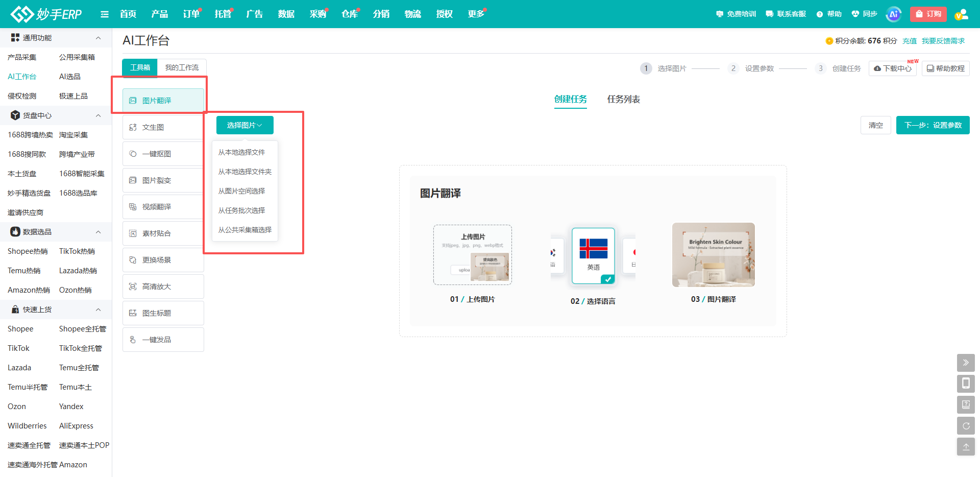Choose 从本地选择文件 from the dropdown
The height and width of the screenshot is (477, 980).
(x=245, y=152)
